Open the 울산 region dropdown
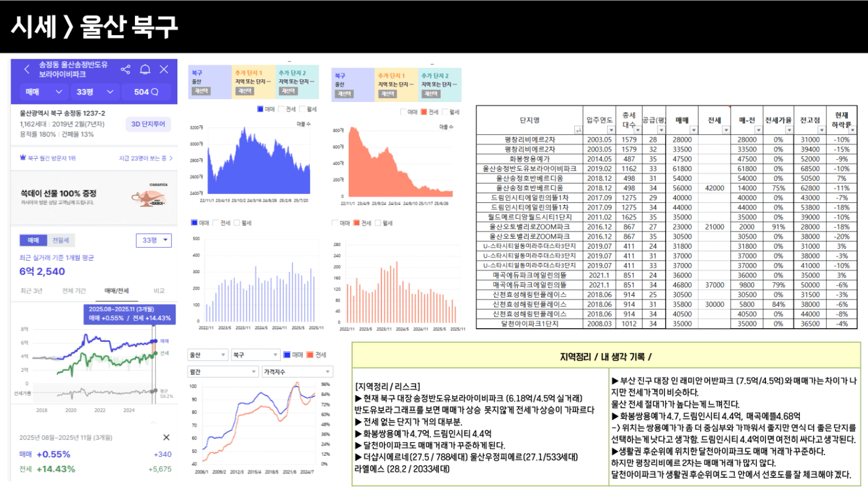Screen dimensions: 868x488 tap(207, 355)
